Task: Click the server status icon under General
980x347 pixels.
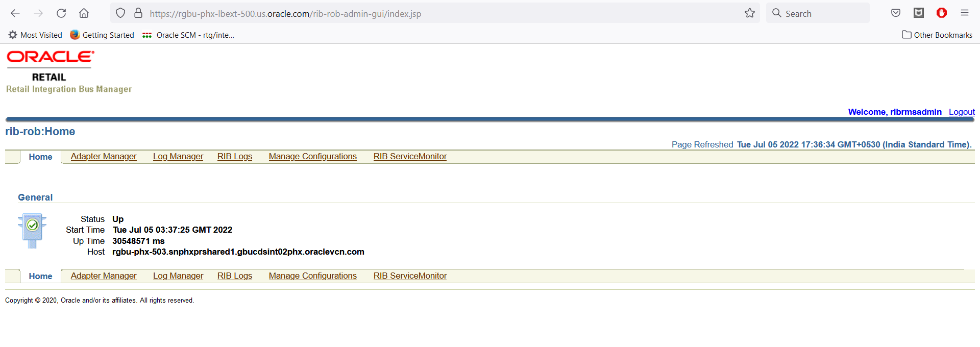Action: click(32, 231)
